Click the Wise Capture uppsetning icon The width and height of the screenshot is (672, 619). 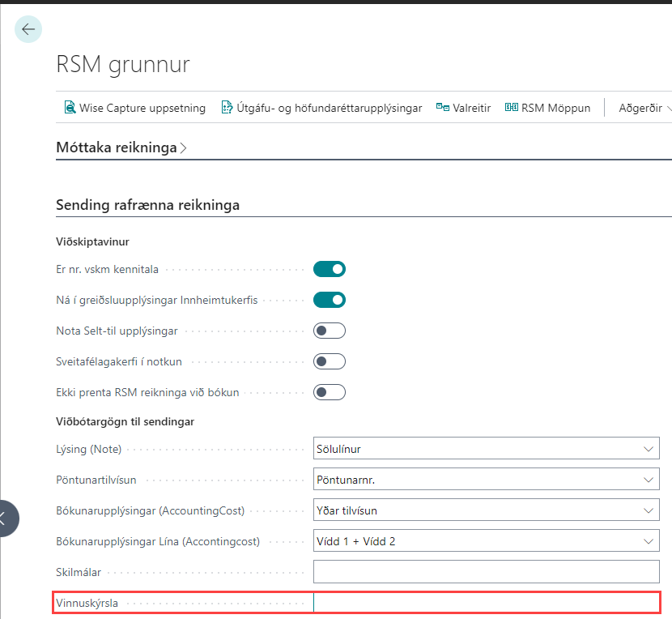70,108
